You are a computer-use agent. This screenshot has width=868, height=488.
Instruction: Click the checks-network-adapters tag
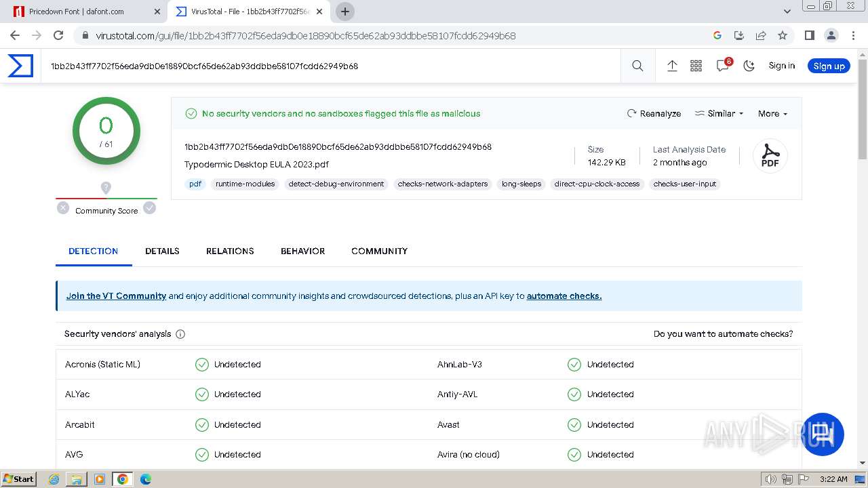[443, 184]
